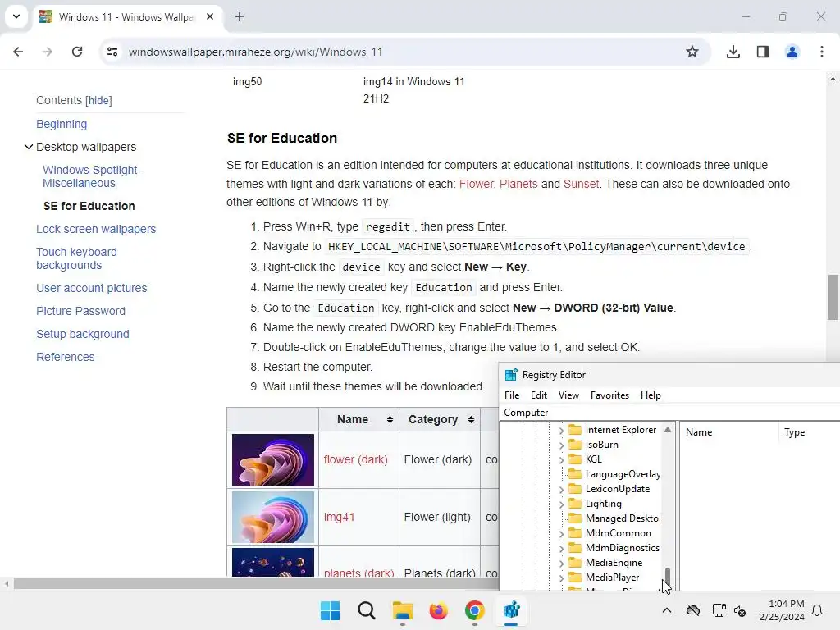This screenshot has width=840, height=630.
Task: Open Chrome three-dot menu
Action: 821,52
